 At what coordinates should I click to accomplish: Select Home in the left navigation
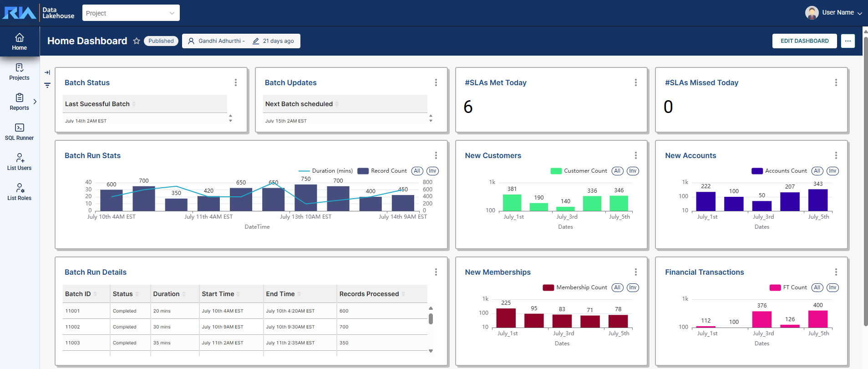click(x=19, y=41)
